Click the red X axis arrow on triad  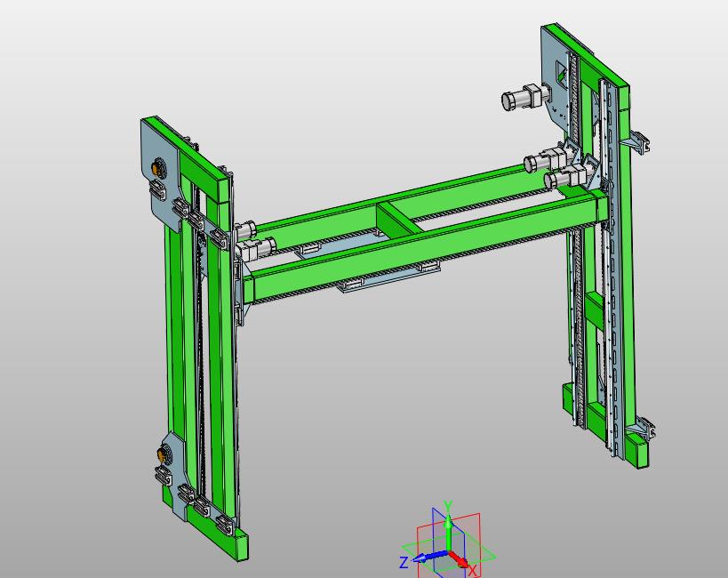459,559
